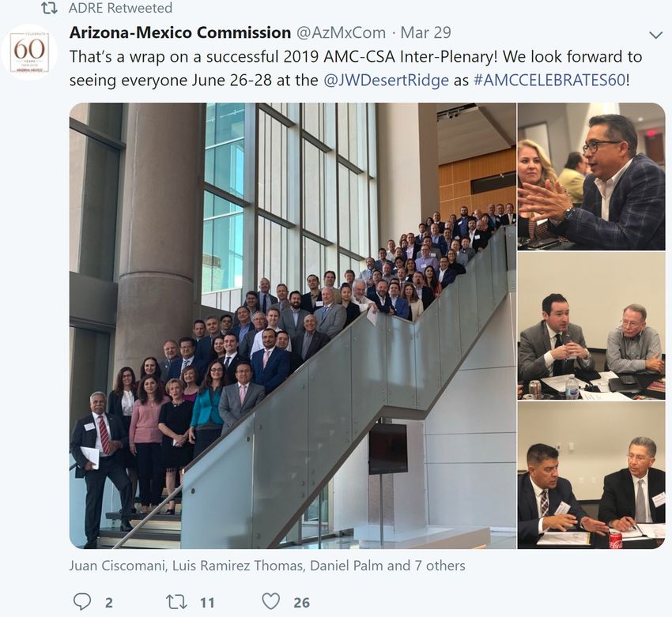Viewport: 672px width, 617px height.
Task: Retweet using the retweet arrows icon
Action: [x=176, y=602]
